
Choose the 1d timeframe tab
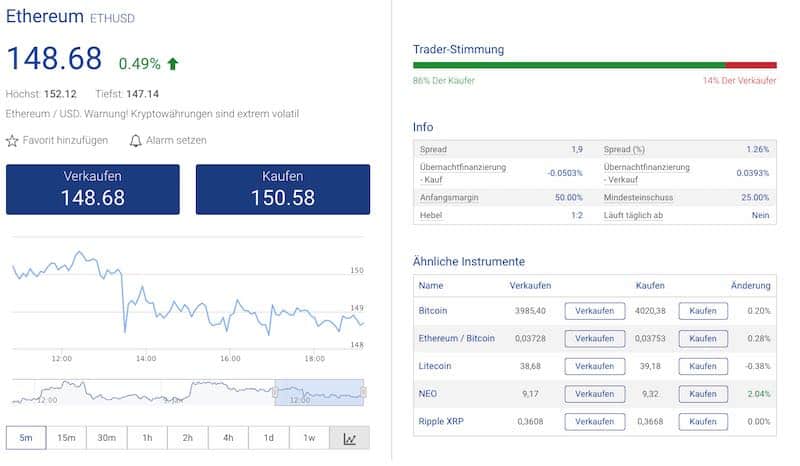coord(269,438)
